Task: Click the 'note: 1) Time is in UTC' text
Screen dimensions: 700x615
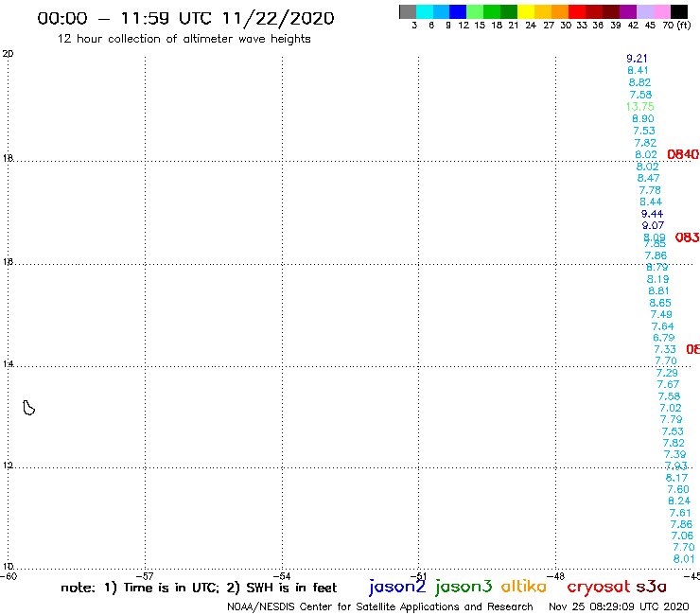Action: 140,588
